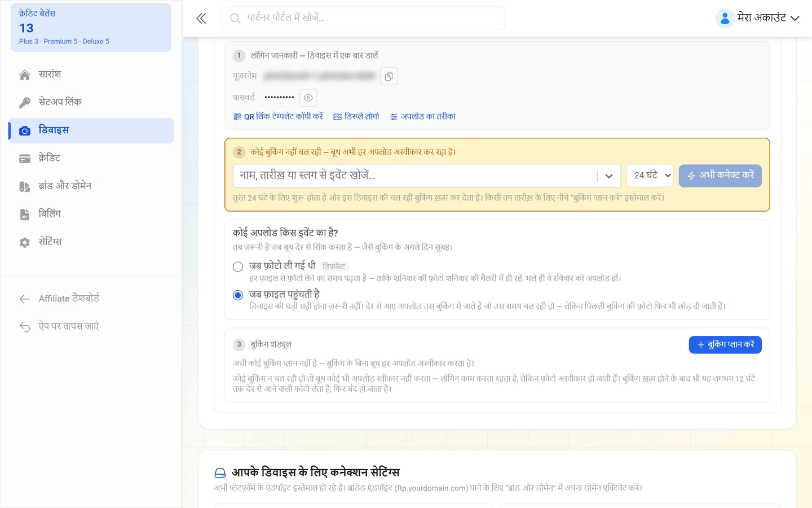
Task: Open the सारांश sidebar page
Action: point(91,75)
